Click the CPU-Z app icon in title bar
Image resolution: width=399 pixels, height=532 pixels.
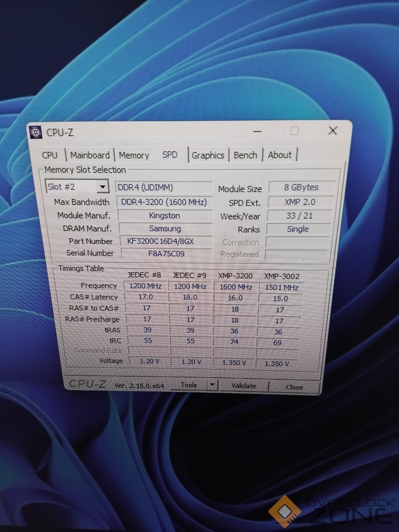pos(35,132)
